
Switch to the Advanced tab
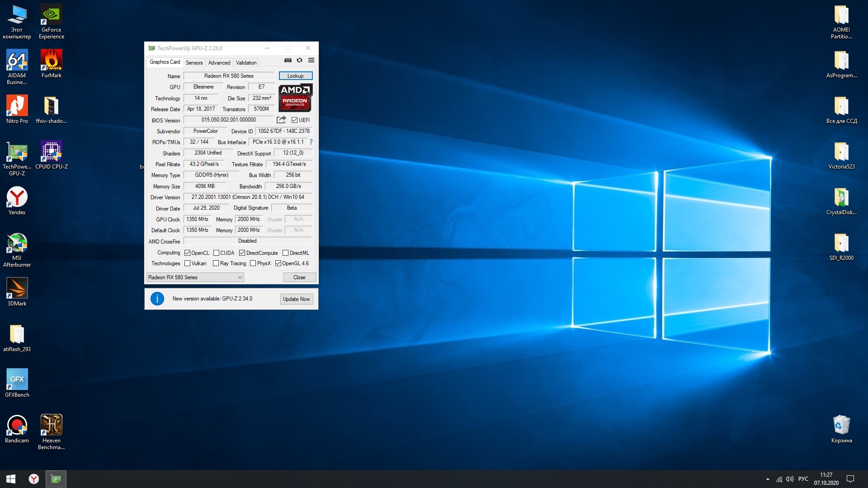pyautogui.click(x=219, y=63)
